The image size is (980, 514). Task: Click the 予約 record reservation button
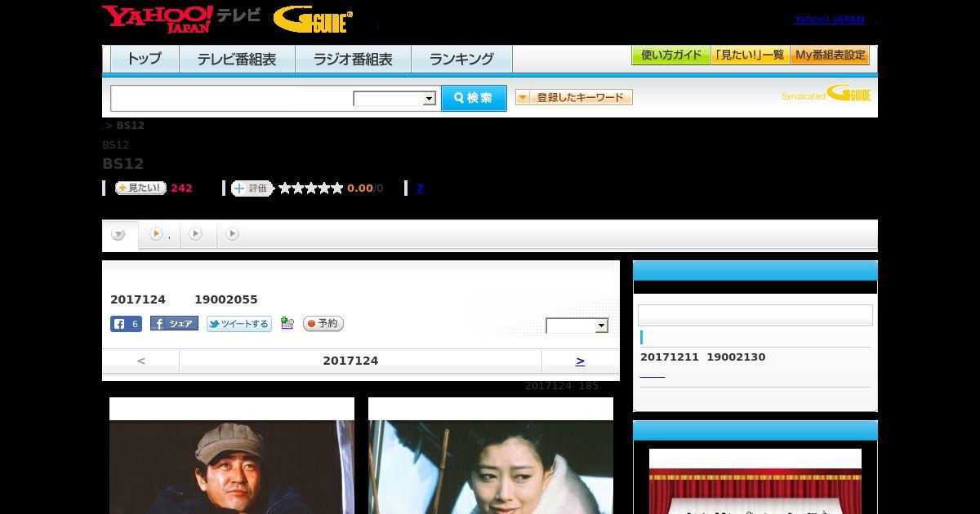[323, 324]
